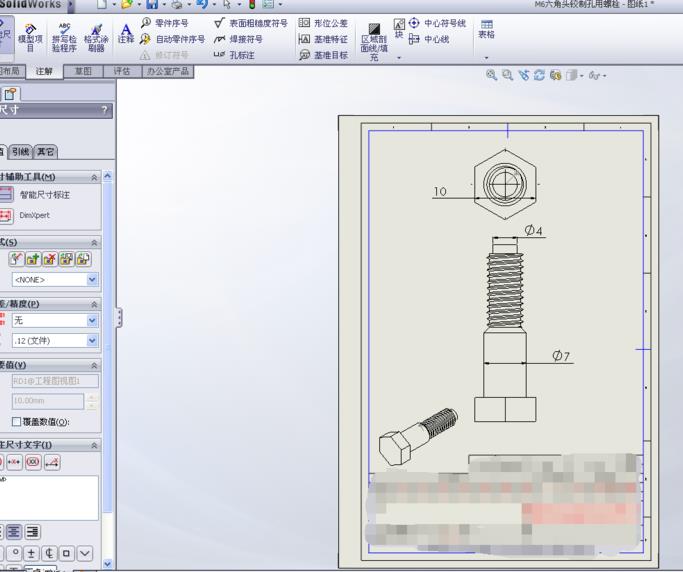The width and height of the screenshot is (683, 572).
Task: Toggle right-justify dimension text
Action: point(32,532)
